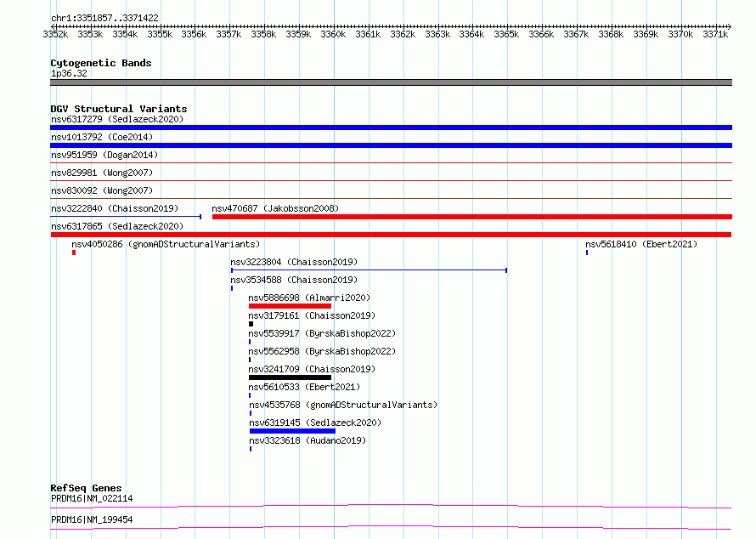Image resolution: width=756 pixels, height=539 pixels.
Task: Open nsv4050286 (gnomADStructuralVariants) label
Action: pos(166,244)
